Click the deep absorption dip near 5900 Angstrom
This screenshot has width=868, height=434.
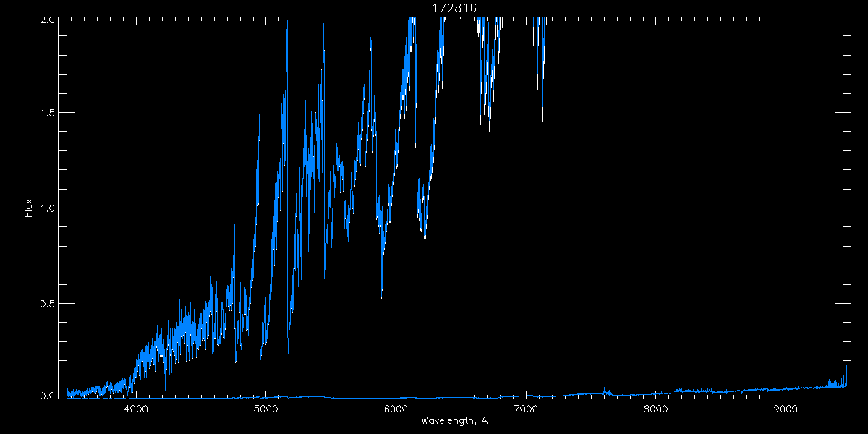pos(382,286)
